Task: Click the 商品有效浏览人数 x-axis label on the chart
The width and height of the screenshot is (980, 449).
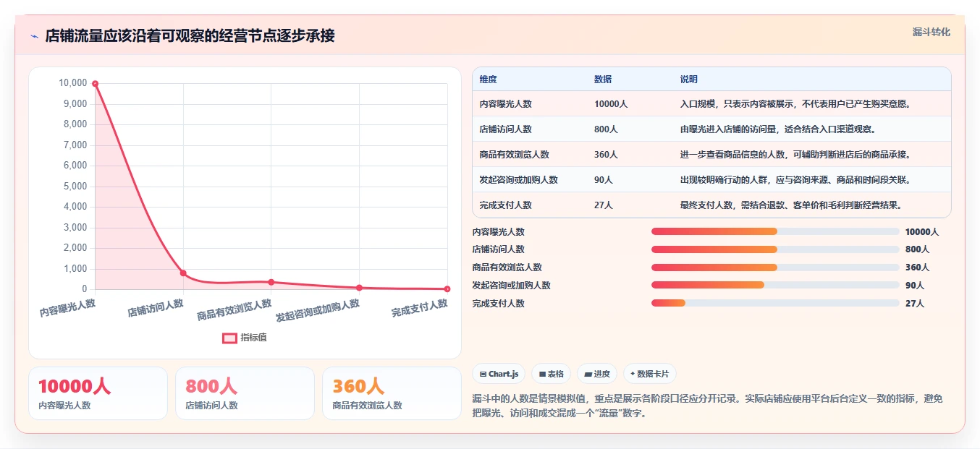Action: 235,310
